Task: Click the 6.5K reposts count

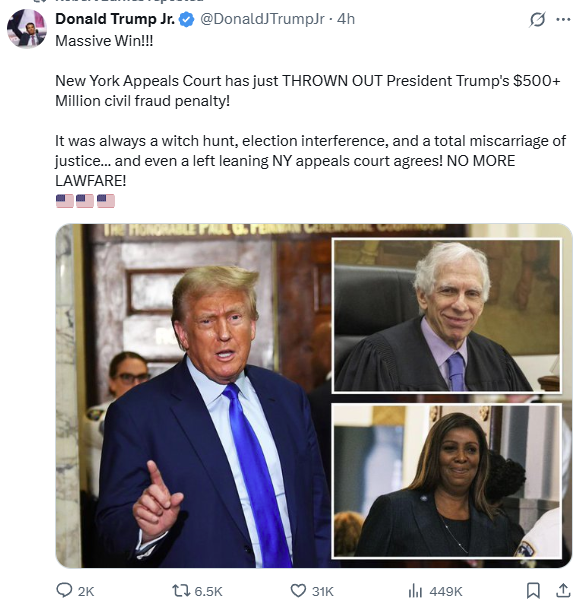Action: click(208, 591)
